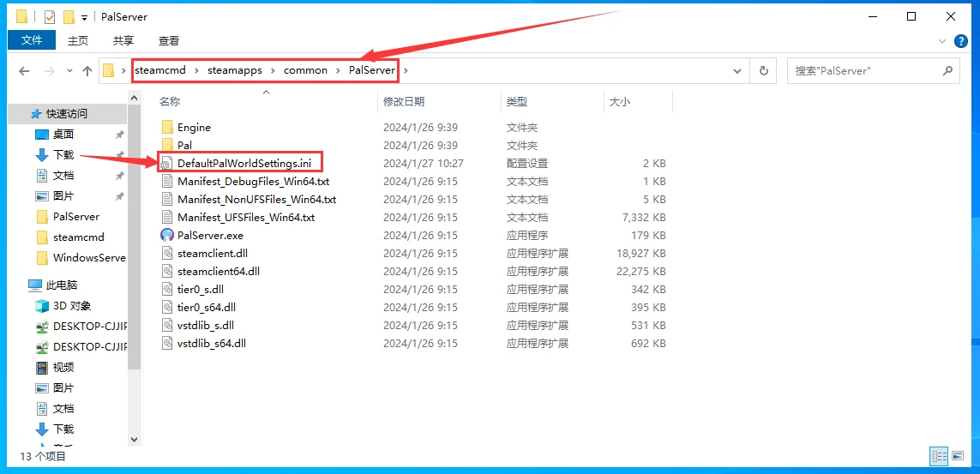Open the Help question mark icon
The width and height of the screenshot is (980, 474).
(x=961, y=41)
